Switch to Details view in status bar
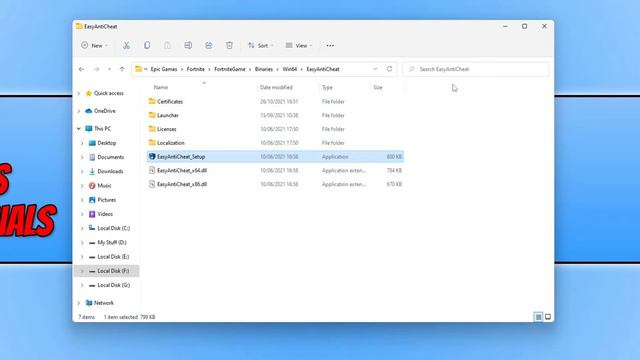This screenshot has height=360, width=640. point(538,317)
